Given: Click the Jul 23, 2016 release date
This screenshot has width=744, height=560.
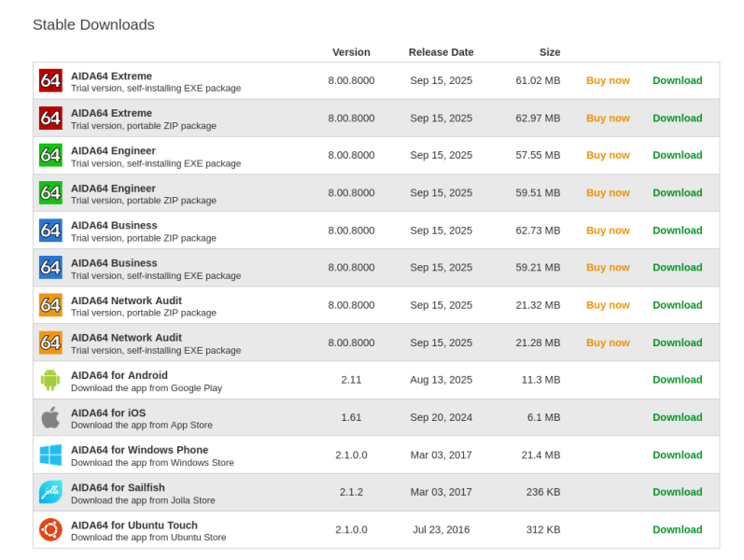Looking at the screenshot, I should click(442, 529).
